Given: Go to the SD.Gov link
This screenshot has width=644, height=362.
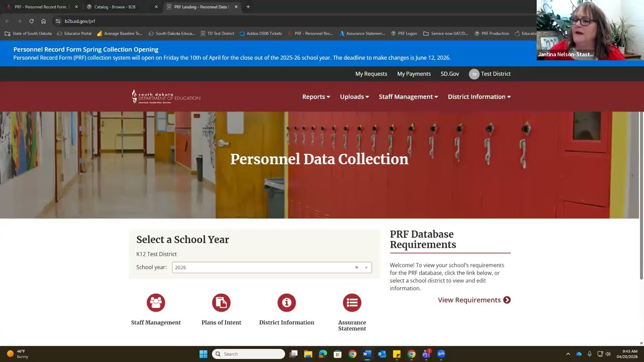Looking at the screenshot, I should (x=450, y=74).
